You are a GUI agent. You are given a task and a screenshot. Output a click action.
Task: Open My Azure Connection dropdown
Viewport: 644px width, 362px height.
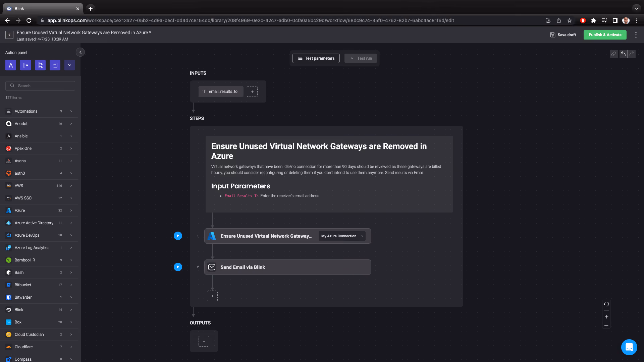tap(342, 236)
